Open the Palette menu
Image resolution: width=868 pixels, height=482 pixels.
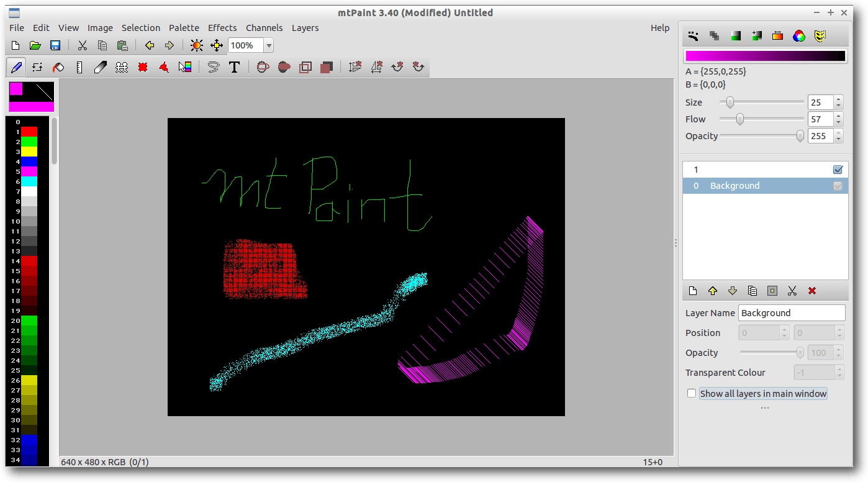[184, 28]
